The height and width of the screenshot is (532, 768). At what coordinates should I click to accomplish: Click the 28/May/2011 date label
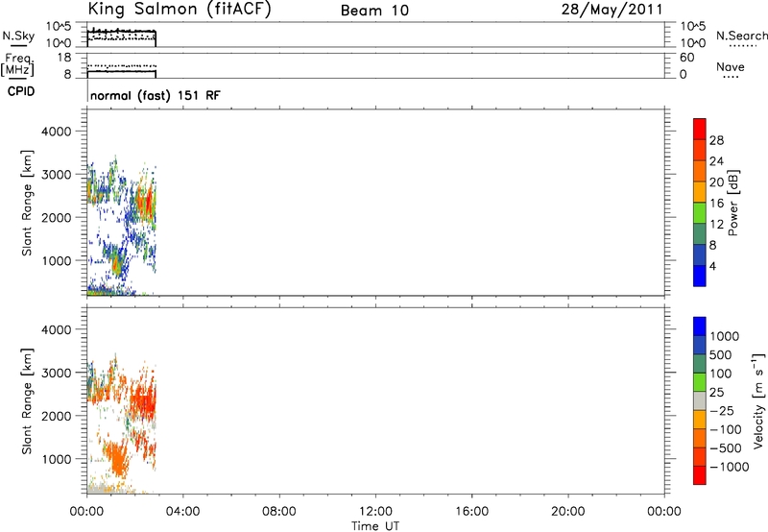point(612,10)
